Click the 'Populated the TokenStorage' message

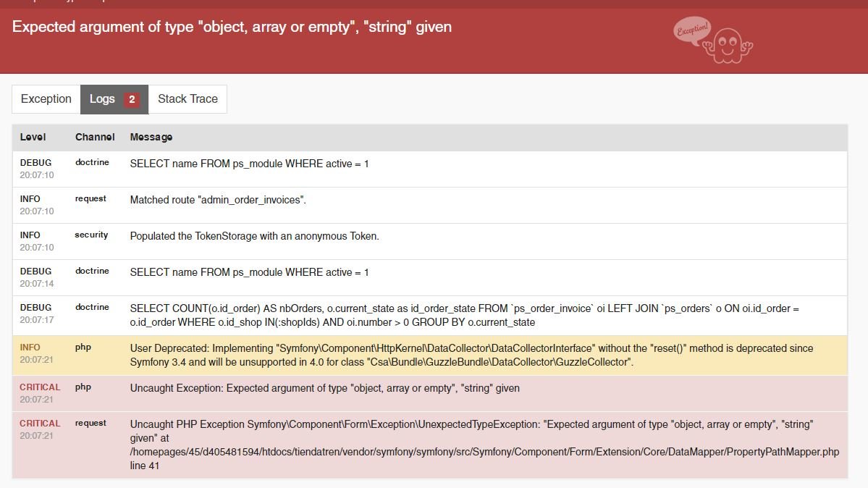[x=255, y=236]
